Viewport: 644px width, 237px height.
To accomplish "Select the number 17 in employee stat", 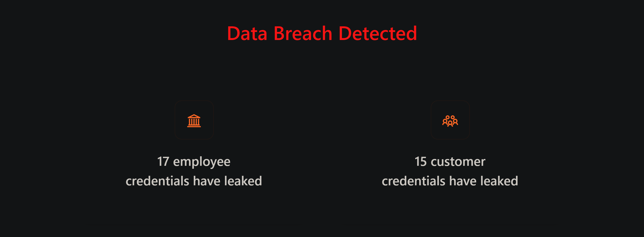I will (163, 161).
